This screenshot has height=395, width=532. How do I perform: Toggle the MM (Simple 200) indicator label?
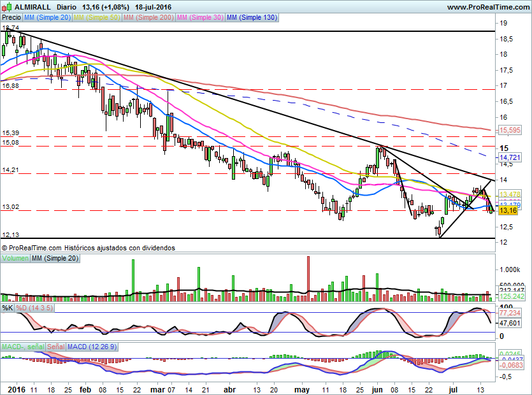pyautogui.click(x=148, y=18)
